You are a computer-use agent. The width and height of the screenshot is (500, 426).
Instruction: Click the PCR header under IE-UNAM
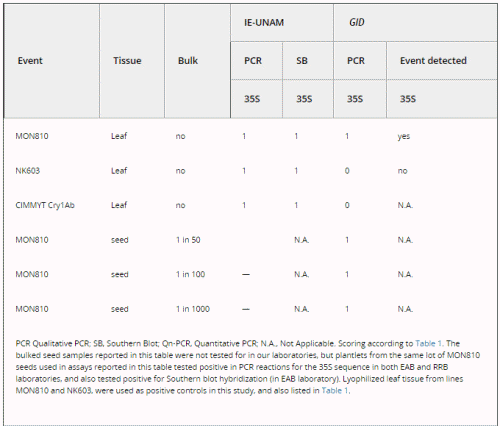[253, 61]
